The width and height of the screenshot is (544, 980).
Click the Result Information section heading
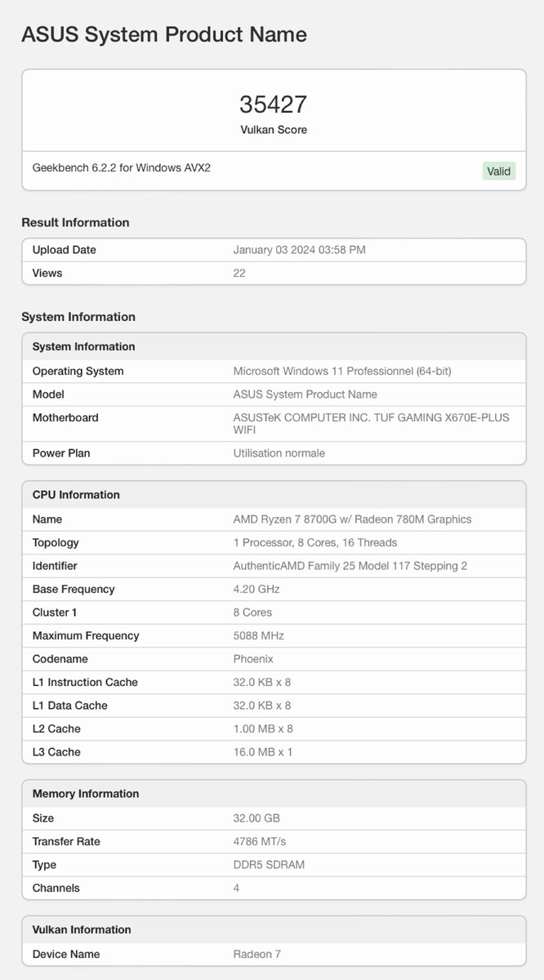tap(75, 222)
